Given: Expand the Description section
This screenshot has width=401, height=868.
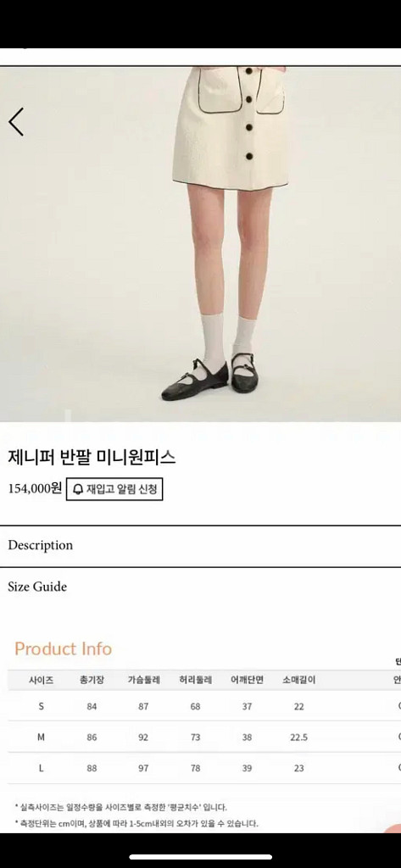Looking at the screenshot, I should coord(200,546).
